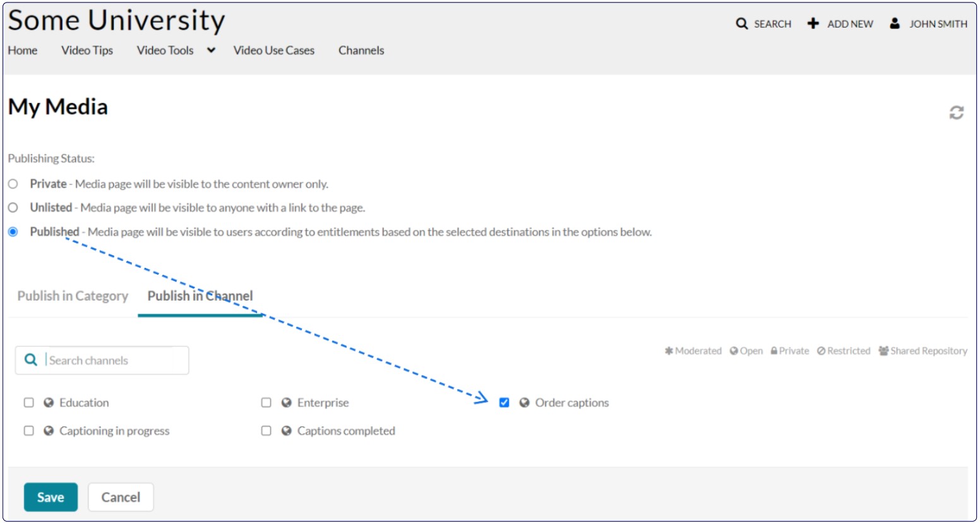This screenshot has height=523, width=980.
Task: Enable the Education channel checkbox
Action: click(28, 402)
